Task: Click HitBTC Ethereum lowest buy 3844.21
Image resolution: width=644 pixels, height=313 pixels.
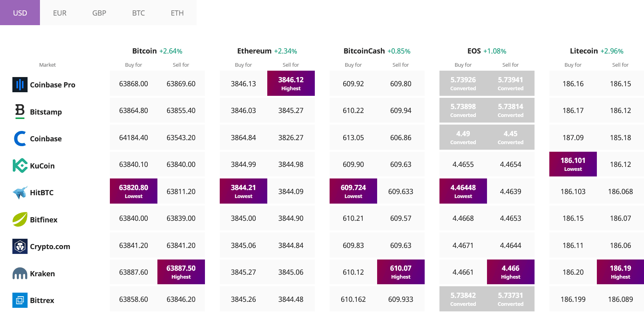Action: [243, 191]
